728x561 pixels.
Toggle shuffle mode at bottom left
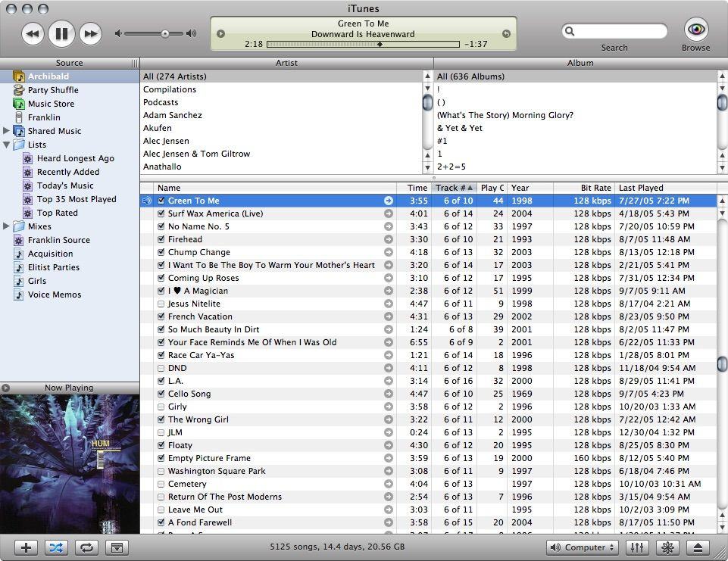tap(56, 547)
